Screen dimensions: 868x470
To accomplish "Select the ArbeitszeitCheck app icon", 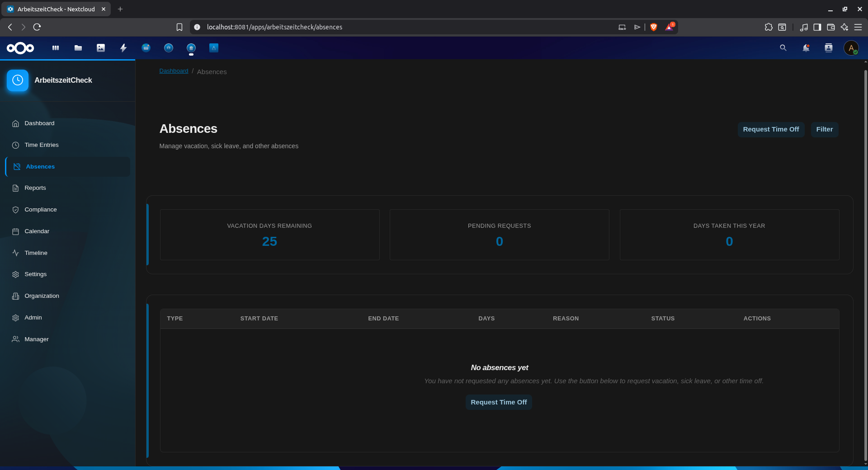I will coord(191,48).
